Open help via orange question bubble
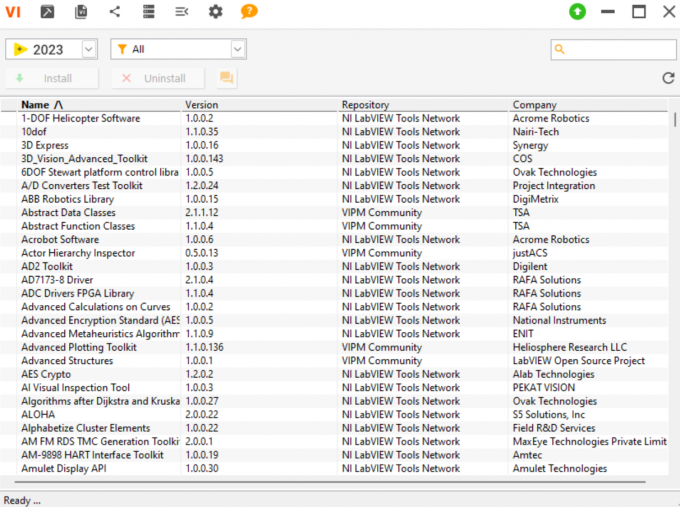Screen dimensions: 680x507 (x=249, y=11)
